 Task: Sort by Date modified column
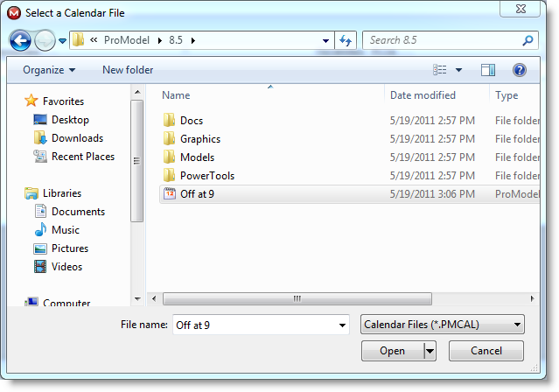[423, 95]
